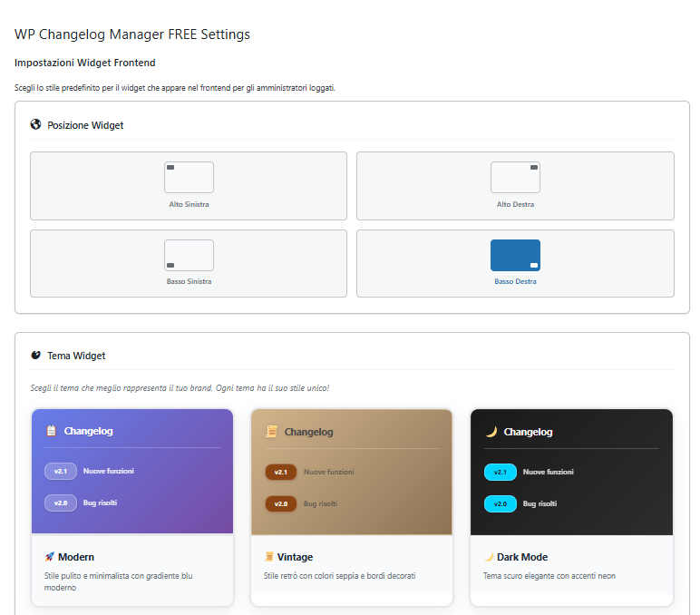
Task: Click the Impostazioni Widget Frontend heading
Action: (x=85, y=63)
